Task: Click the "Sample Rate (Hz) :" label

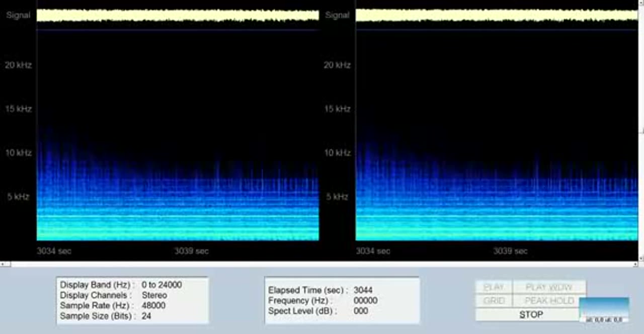Action: coord(97,305)
